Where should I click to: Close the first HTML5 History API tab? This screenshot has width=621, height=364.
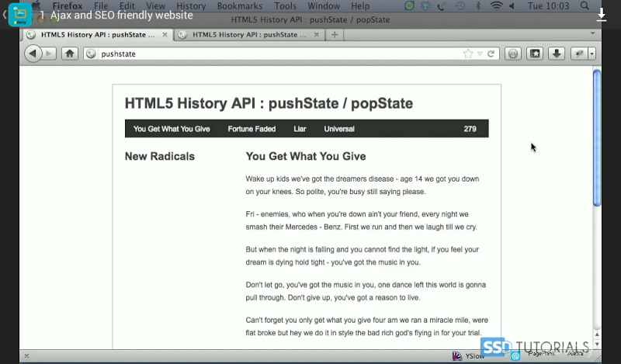tap(165, 35)
